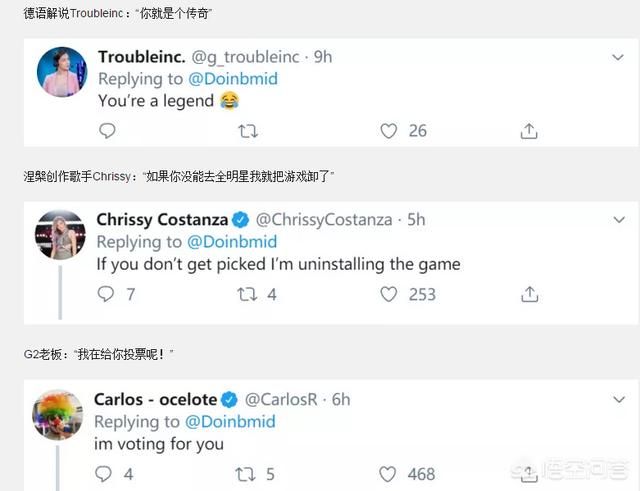Share Chrissy Costanza's tweet
The width and height of the screenshot is (640, 491).
tap(530, 294)
